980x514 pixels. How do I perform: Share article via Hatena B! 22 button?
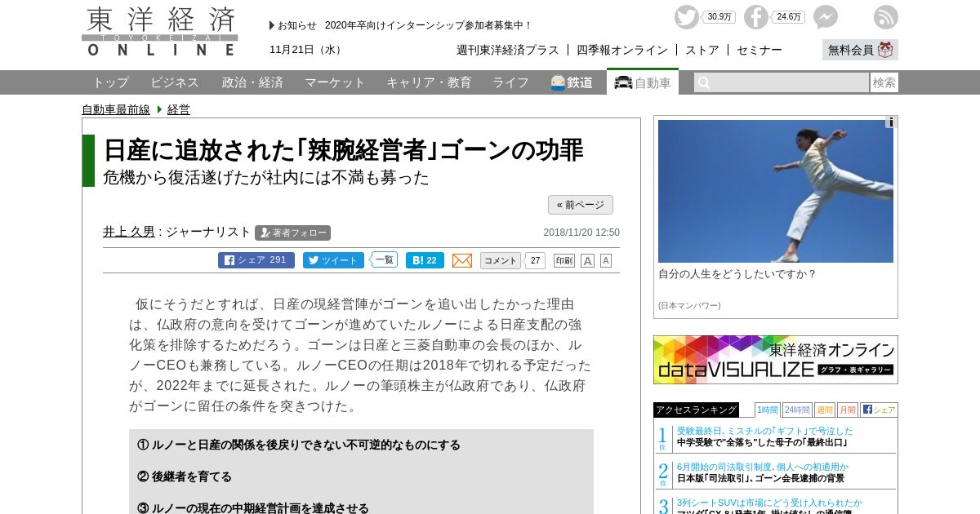tap(425, 260)
